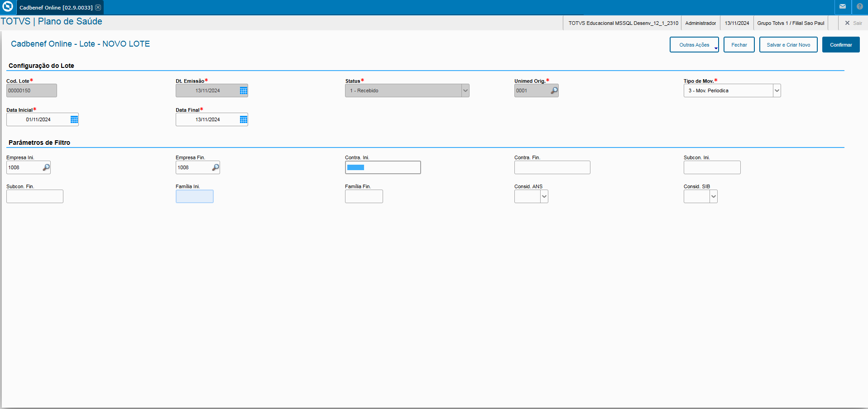Open calendar picker for Data Final
The width and height of the screenshot is (868, 409).
click(243, 119)
